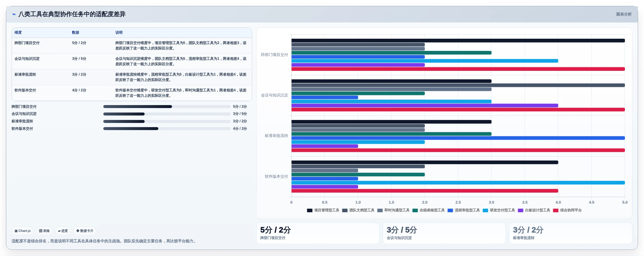Click the 表格 tag chip

(x=44, y=231)
